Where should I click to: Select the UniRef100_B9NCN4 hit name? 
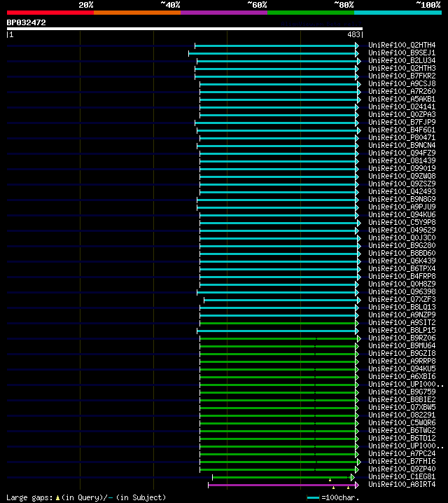(x=402, y=145)
